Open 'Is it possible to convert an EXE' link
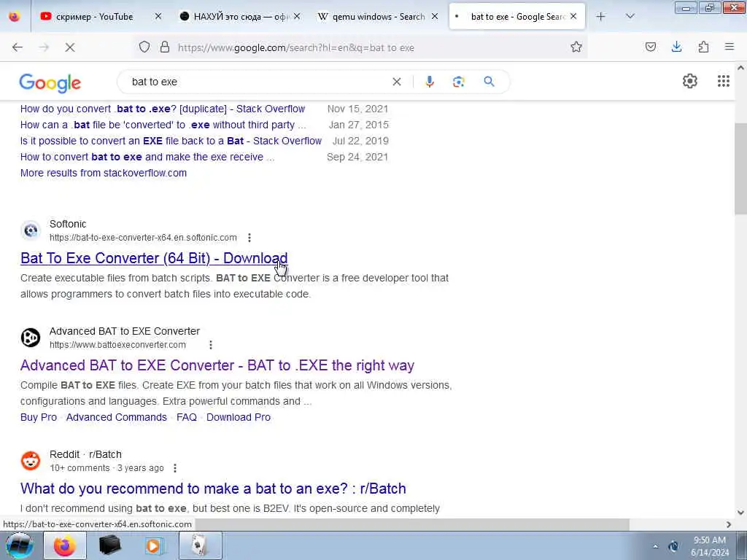747x560 pixels. (x=171, y=141)
